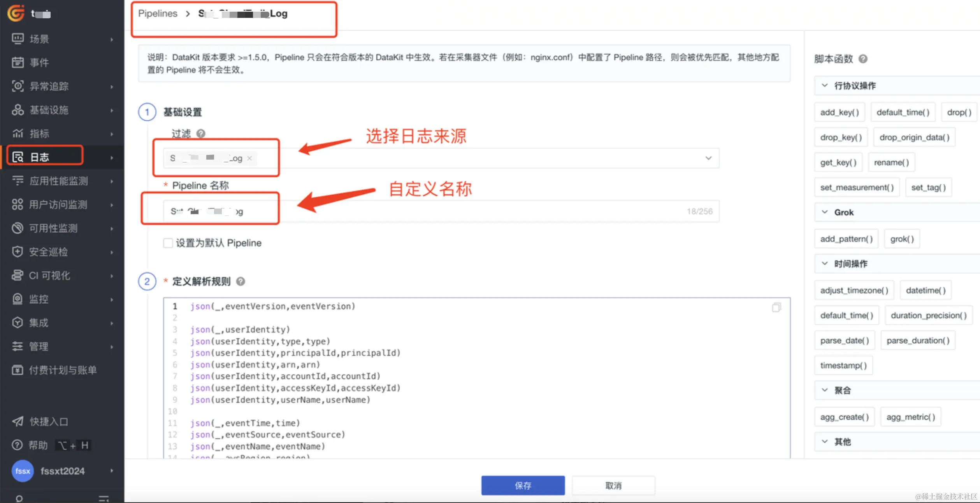The height and width of the screenshot is (503, 980).
Task: Click help icon next to 脚本函数
Action: point(863,59)
